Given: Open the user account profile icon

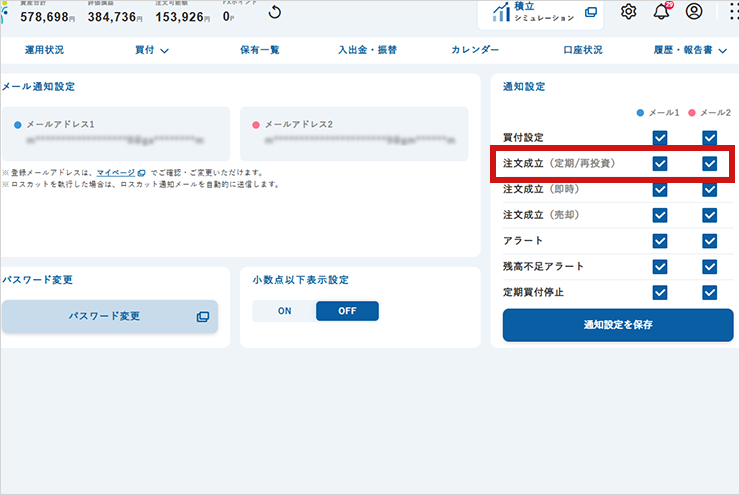Looking at the screenshot, I should (694, 11).
